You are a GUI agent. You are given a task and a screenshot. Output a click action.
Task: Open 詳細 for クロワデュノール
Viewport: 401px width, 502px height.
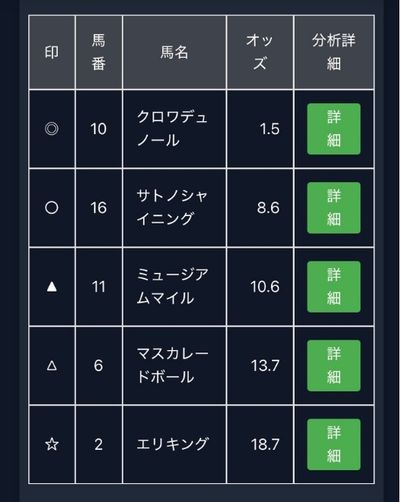(x=334, y=129)
